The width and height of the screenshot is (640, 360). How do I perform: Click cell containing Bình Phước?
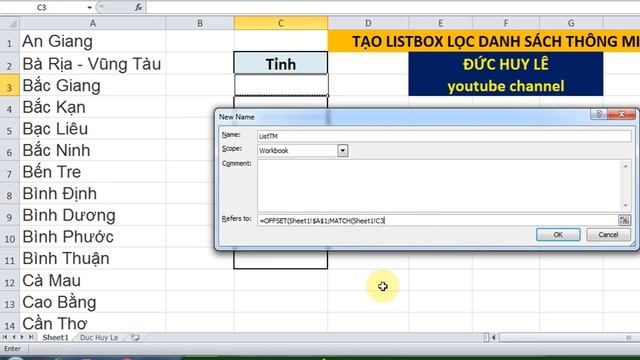coord(93,237)
